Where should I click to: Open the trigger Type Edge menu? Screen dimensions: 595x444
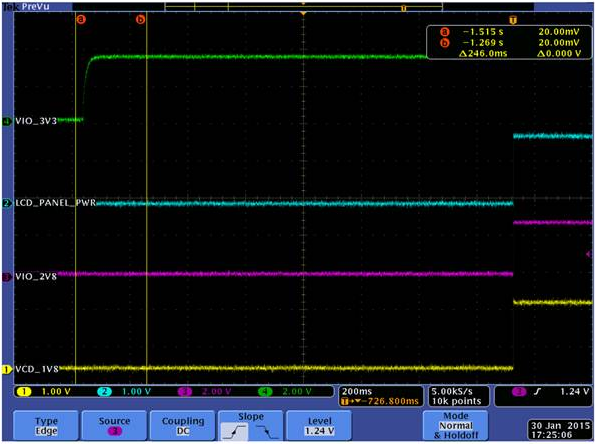coord(46,426)
